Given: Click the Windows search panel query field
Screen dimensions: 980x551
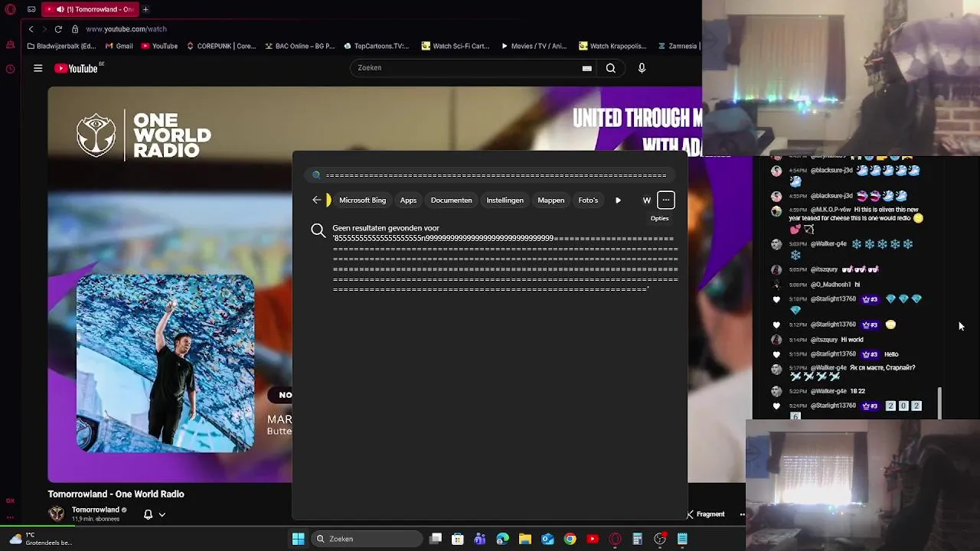Looking at the screenshot, I should [x=490, y=175].
